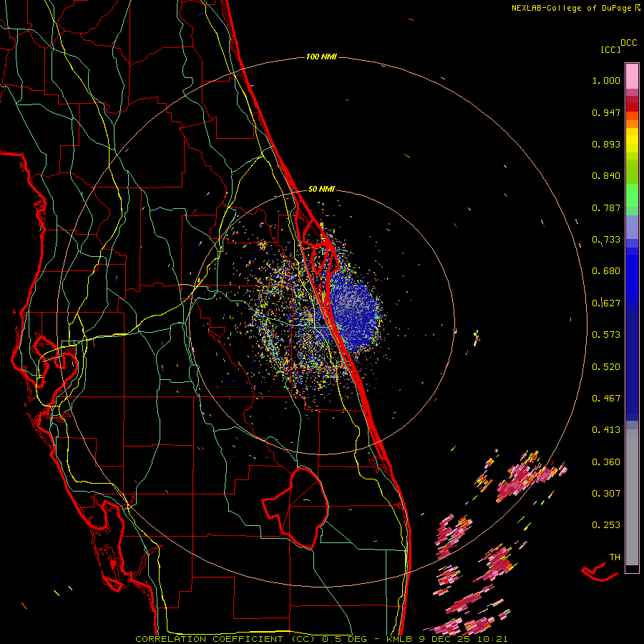
Task: Click the TH label beside the color bar
Action: 615,557
